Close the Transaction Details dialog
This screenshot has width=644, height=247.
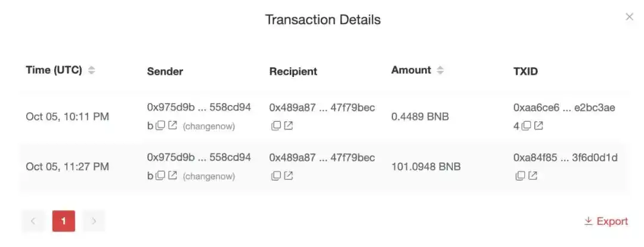point(629,17)
